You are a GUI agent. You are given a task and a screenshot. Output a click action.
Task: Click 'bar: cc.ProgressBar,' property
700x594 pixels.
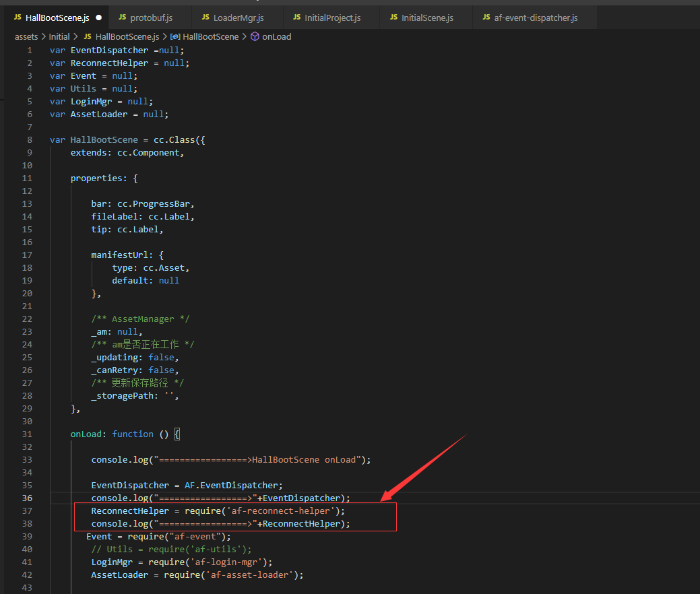click(143, 204)
